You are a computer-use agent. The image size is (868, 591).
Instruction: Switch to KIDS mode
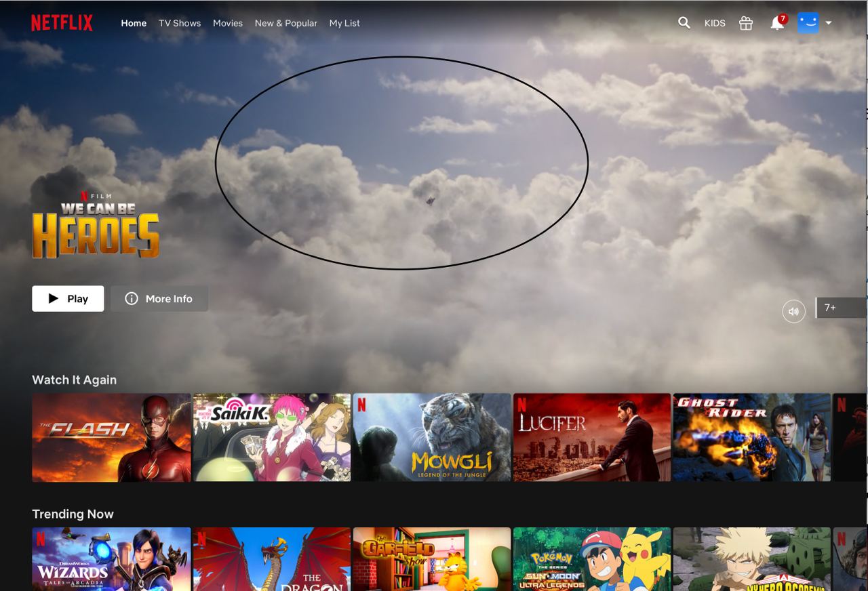pyautogui.click(x=715, y=23)
